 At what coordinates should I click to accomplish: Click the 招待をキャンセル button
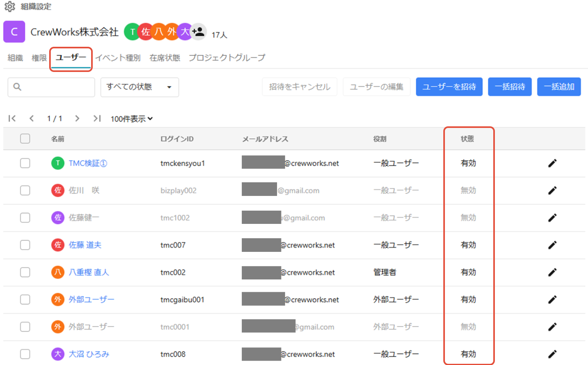coord(300,87)
